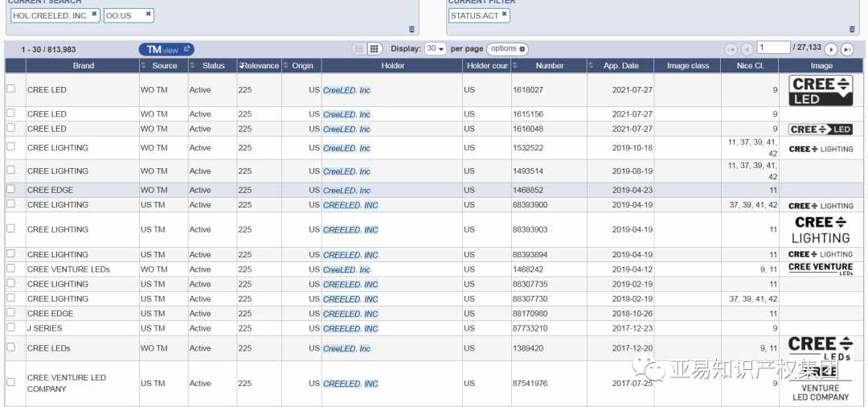This screenshot has width=868, height=407.
Task: Go to the first results page
Action: click(731, 49)
